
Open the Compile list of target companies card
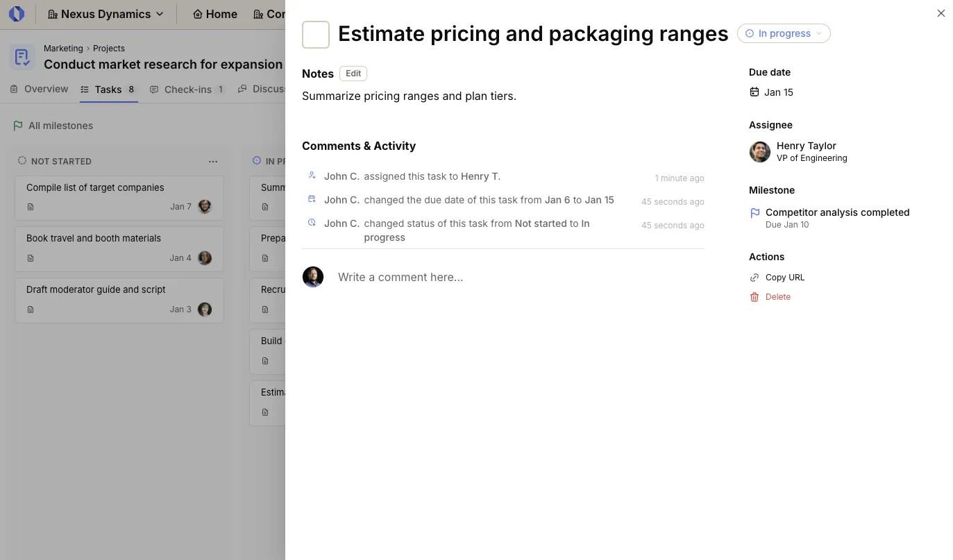pyautogui.click(x=95, y=187)
